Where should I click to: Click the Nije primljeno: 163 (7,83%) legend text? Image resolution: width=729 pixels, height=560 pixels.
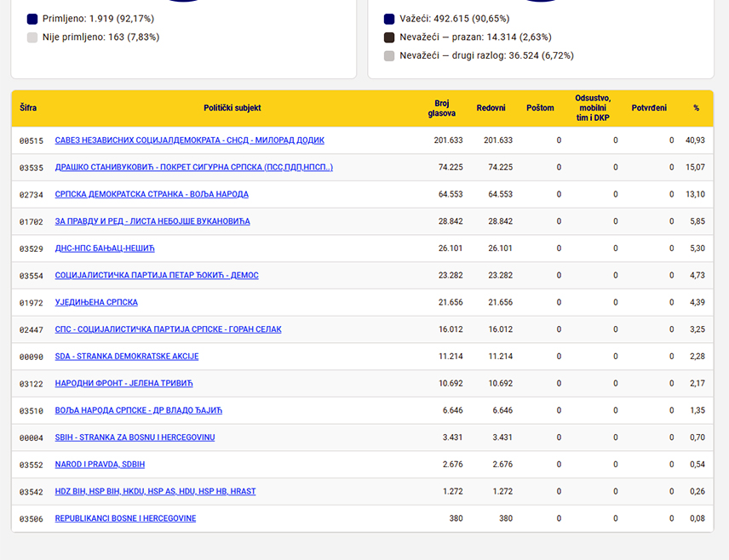click(100, 37)
